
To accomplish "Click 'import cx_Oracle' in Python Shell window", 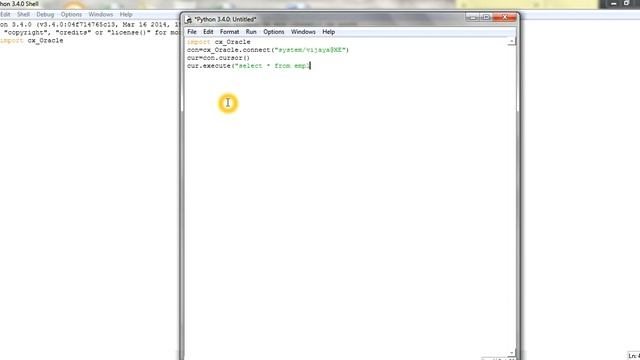I will [32, 40].
